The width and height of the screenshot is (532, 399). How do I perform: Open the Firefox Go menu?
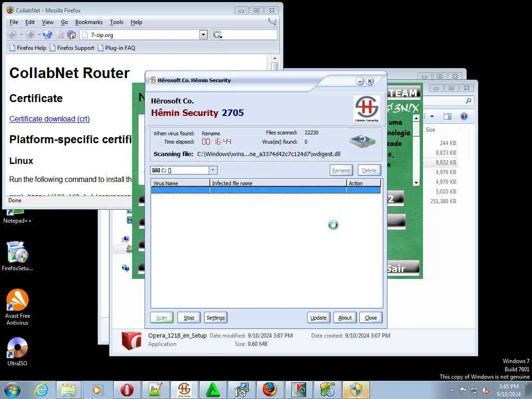tap(65, 22)
